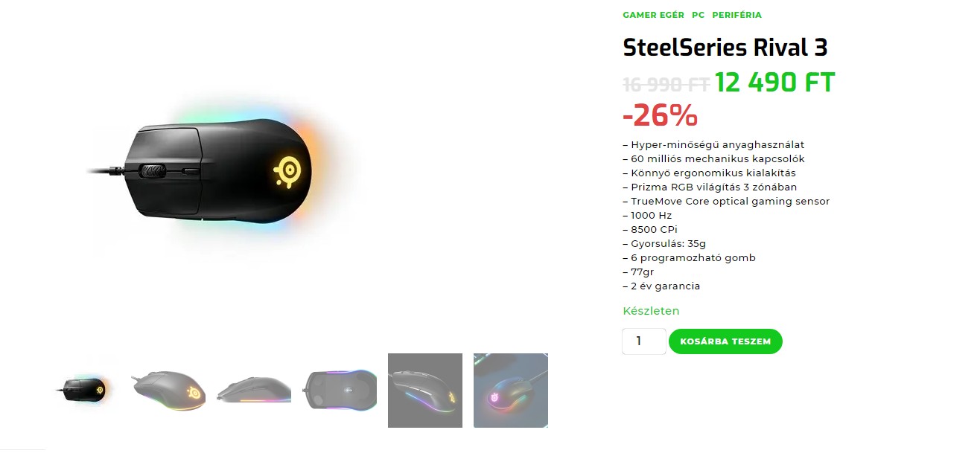Screen dimensions: 980x456
Task: Open the underside-view mouse thumbnail
Action: click(x=340, y=389)
